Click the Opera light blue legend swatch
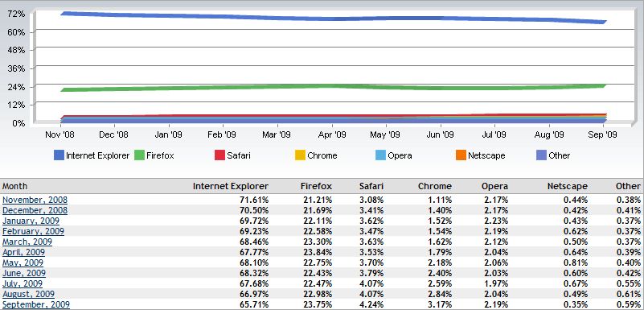Viewport: 644px width, 310px height. click(x=381, y=155)
